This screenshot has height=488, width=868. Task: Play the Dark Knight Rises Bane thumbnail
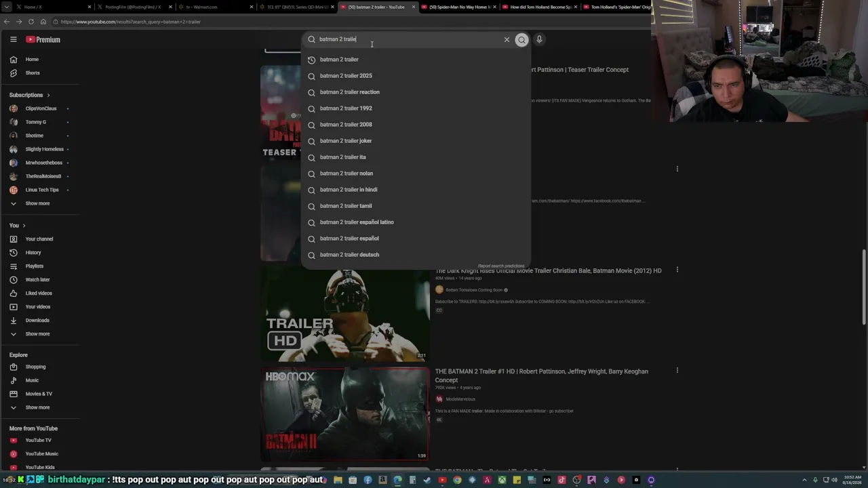click(345, 314)
